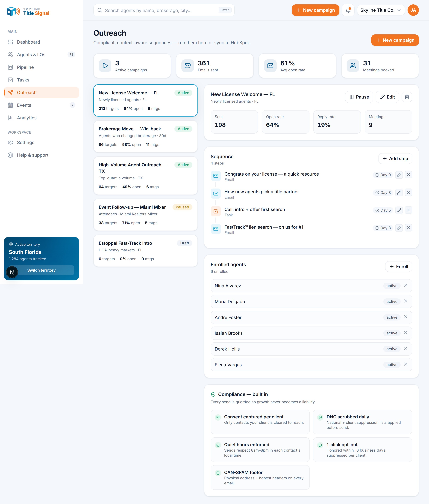Unenroll Derek Hollis

click(x=405, y=349)
